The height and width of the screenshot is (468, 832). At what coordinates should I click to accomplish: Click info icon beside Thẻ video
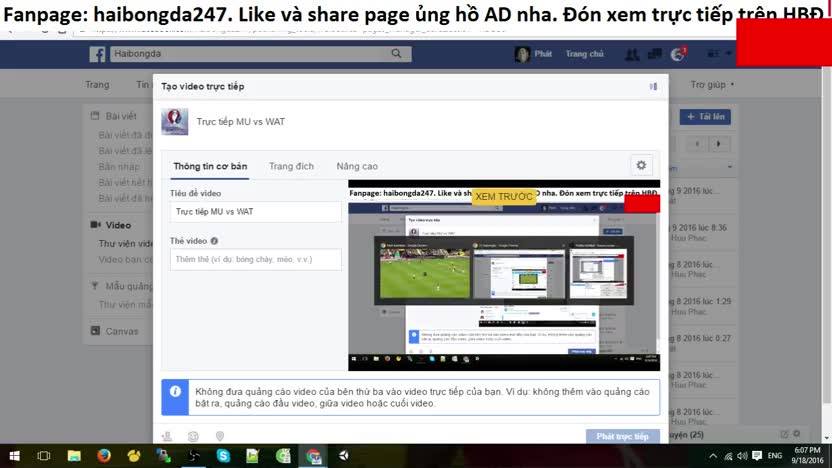[x=214, y=241]
